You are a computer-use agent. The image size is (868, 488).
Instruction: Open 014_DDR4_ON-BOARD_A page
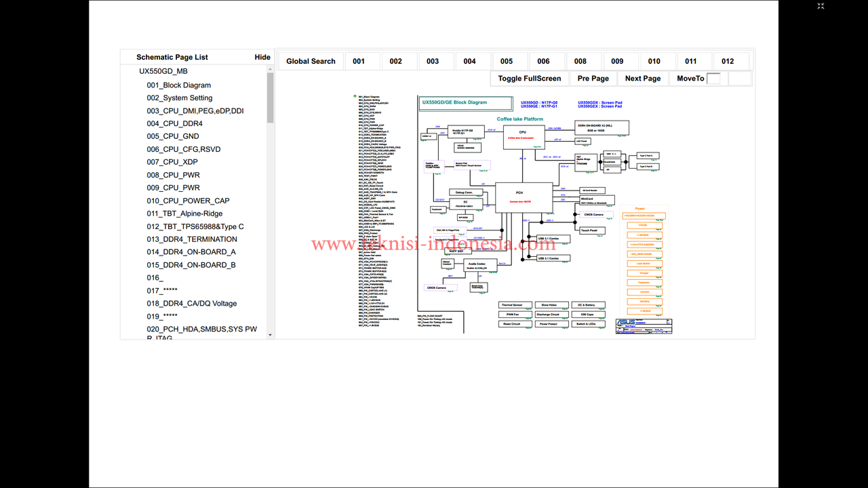tap(191, 252)
